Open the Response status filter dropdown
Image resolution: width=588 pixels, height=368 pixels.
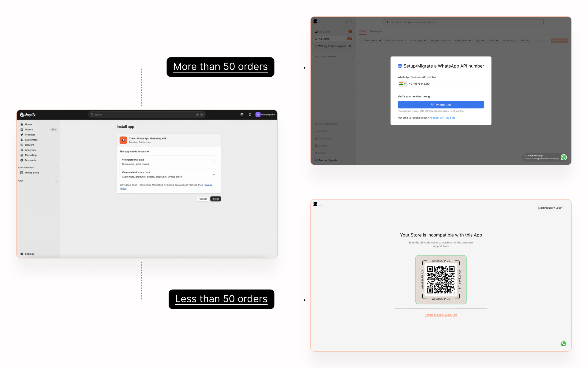[x=396, y=40]
